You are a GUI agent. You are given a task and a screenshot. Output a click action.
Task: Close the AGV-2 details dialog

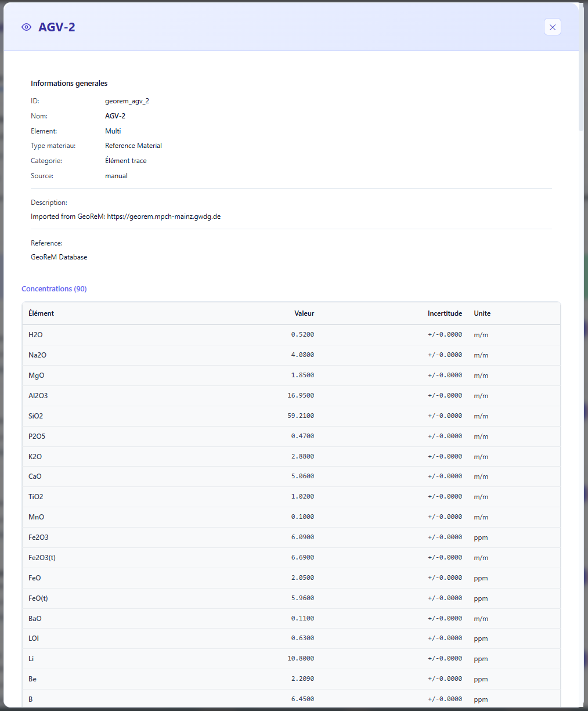(x=552, y=27)
